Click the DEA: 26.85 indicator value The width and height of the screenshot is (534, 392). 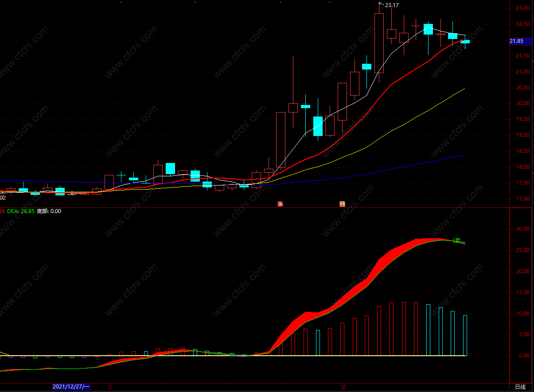click(20, 211)
